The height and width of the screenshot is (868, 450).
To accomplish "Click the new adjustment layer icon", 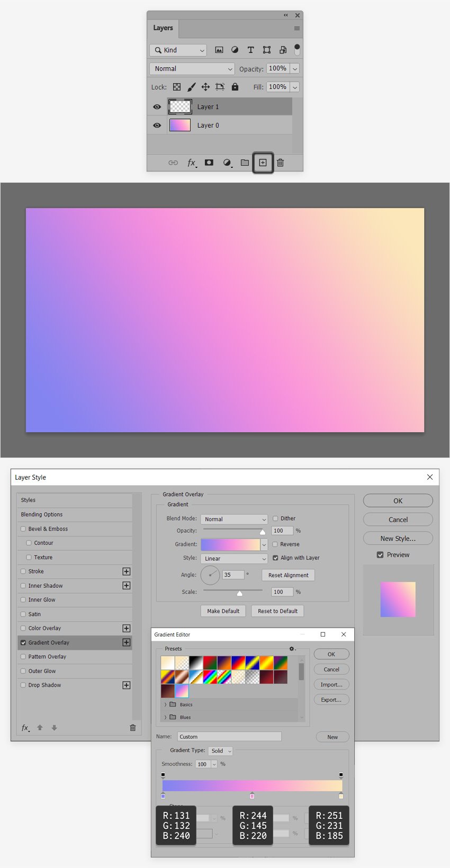I will (227, 163).
